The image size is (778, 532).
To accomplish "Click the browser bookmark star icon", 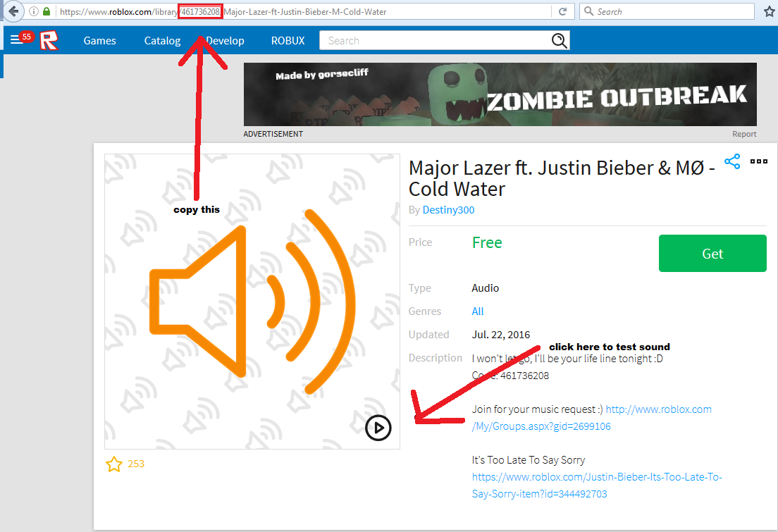I will 770,11.
